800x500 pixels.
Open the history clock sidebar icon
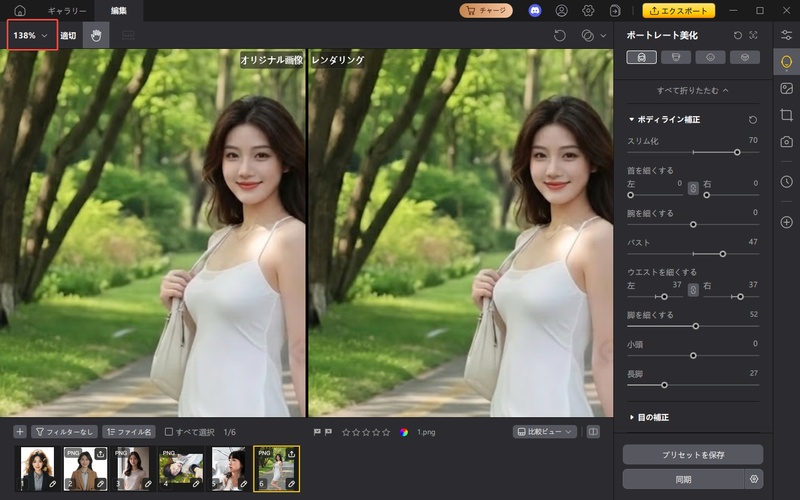[x=786, y=182]
